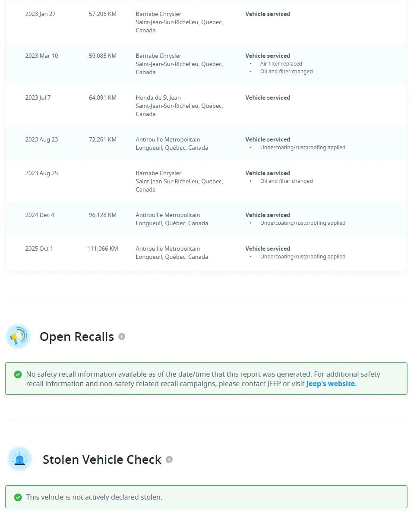This screenshot has height=519, width=420.
Task: Click the Open Recalls heading
Action: coord(77,337)
